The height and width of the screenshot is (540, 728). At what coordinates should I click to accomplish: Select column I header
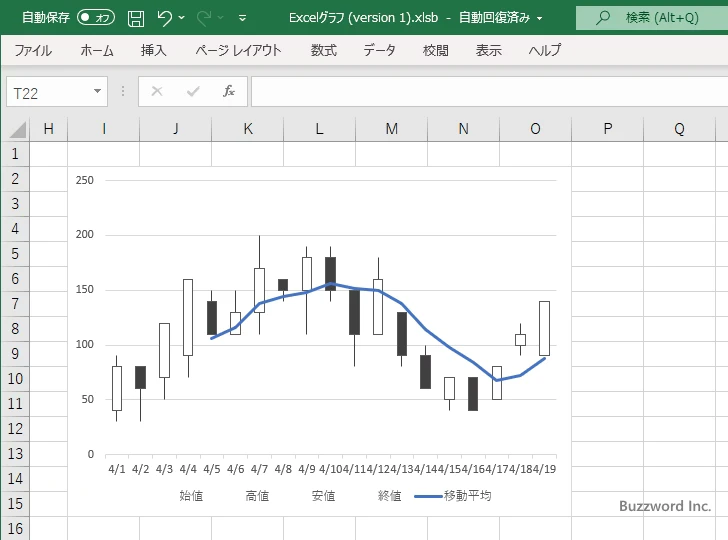pos(104,129)
